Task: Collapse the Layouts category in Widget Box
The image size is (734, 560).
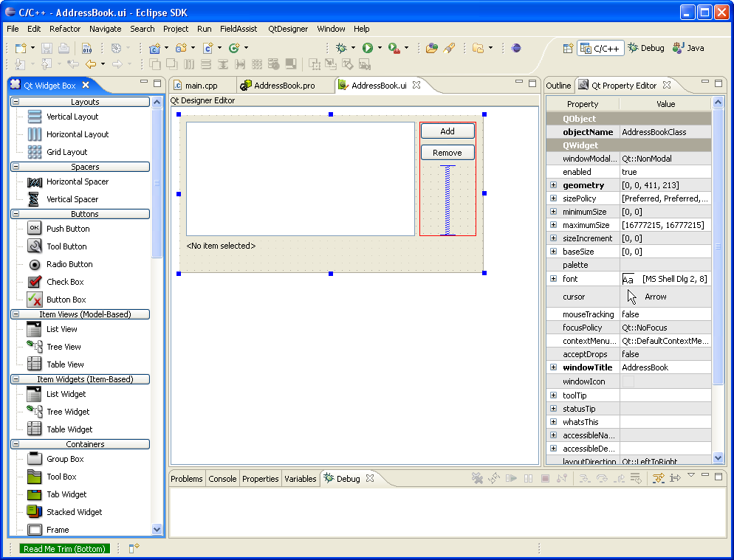Action: [16, 102]
